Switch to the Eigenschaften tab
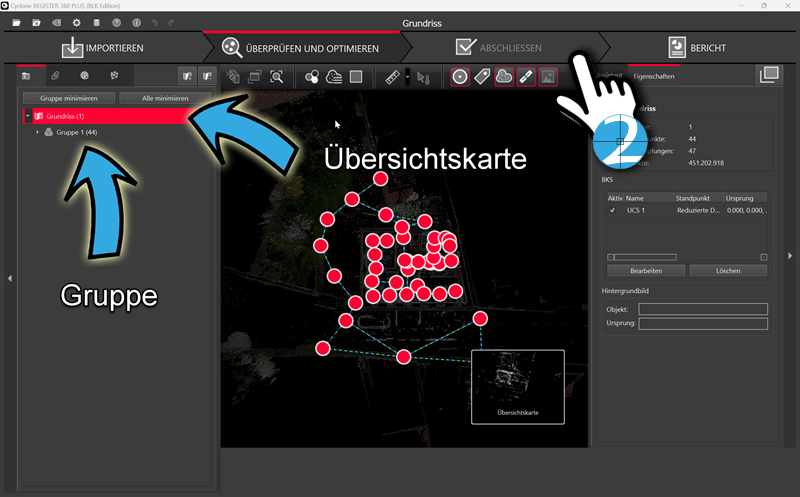 [x=654, y=77]
